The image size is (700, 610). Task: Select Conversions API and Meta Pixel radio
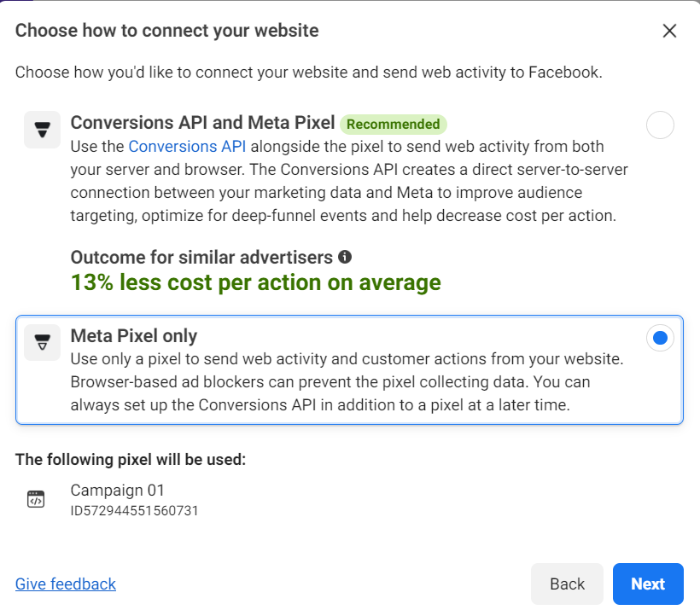click(x=660, y=125)
